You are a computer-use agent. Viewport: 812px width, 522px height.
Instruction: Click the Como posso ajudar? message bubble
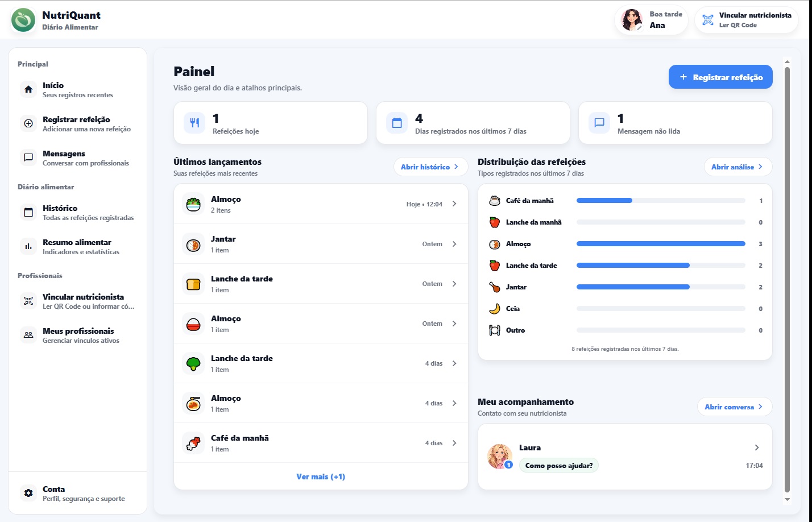tap(559, 465)
